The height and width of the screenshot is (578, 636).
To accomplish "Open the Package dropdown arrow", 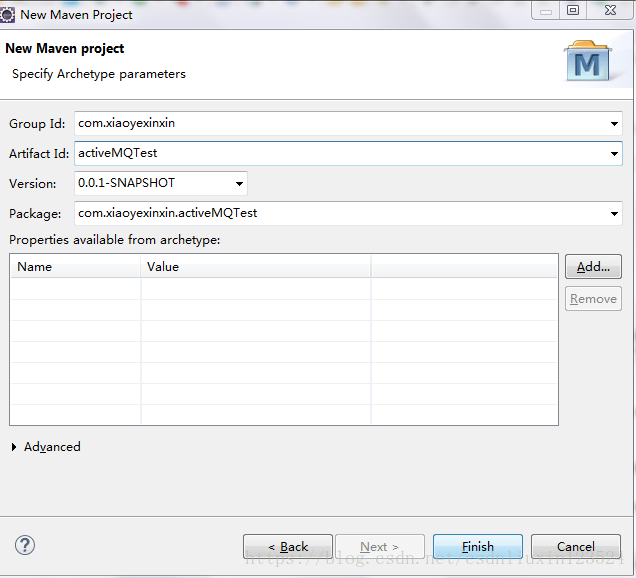I will [614, 213].
